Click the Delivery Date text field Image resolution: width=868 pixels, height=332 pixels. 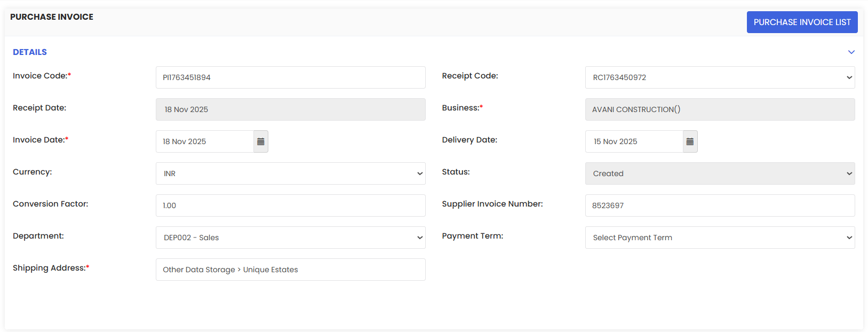coord(634,141)
